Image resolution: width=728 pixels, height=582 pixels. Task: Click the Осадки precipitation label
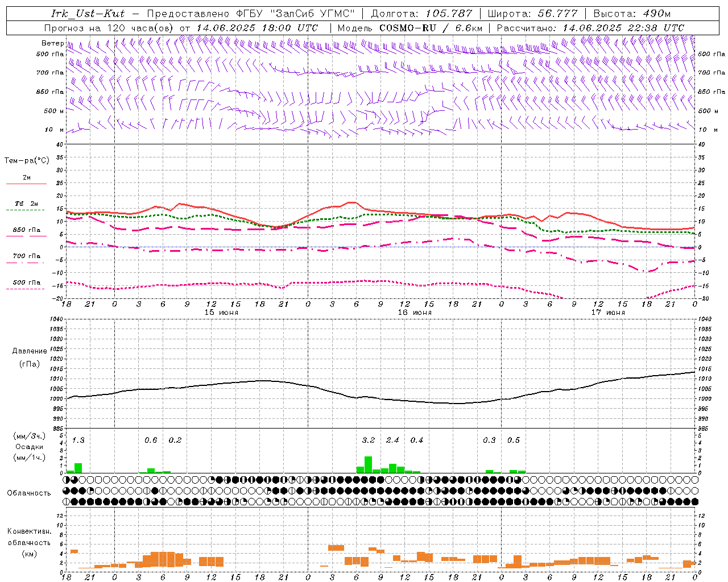[x=30, y=447]
